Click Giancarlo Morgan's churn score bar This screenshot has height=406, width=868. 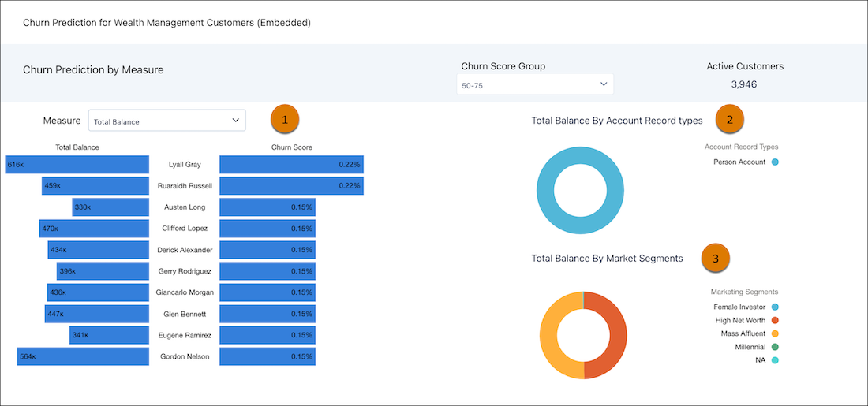[x=268, y=292]
